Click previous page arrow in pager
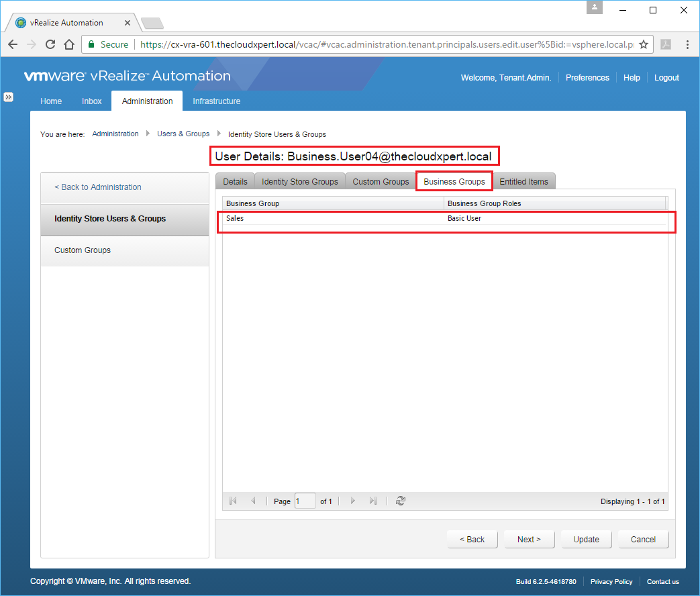This screenshot has height=596, width=700. pyautogui.click(x=253, y=501)
